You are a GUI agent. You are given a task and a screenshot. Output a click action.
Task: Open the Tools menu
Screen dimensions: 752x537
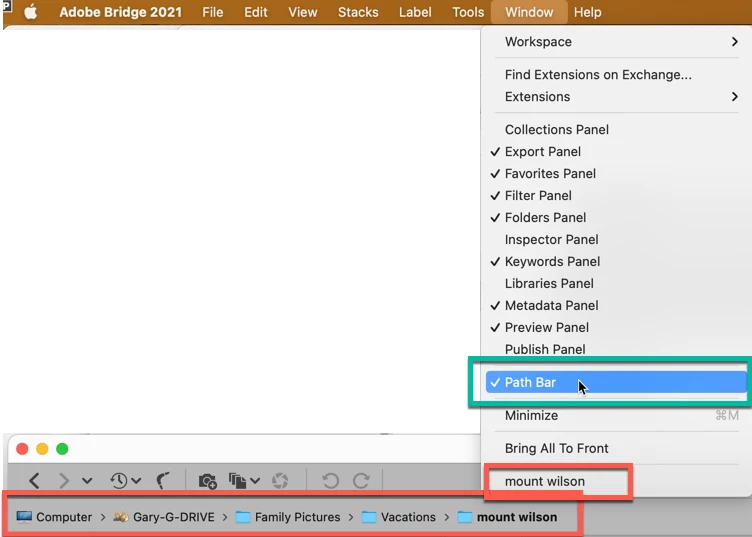click(468, 12)
